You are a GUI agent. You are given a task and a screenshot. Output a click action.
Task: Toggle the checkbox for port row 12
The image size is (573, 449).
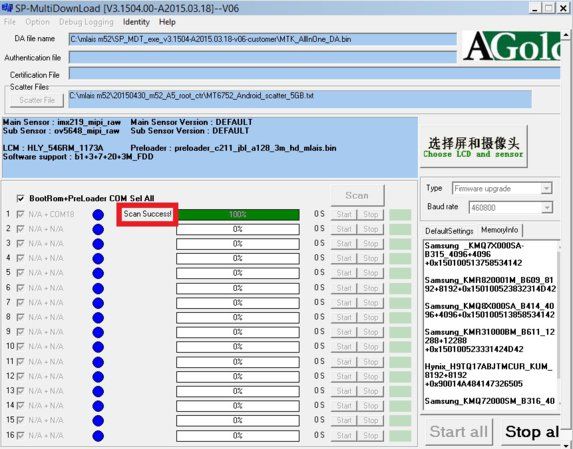[x=20, y=376]
